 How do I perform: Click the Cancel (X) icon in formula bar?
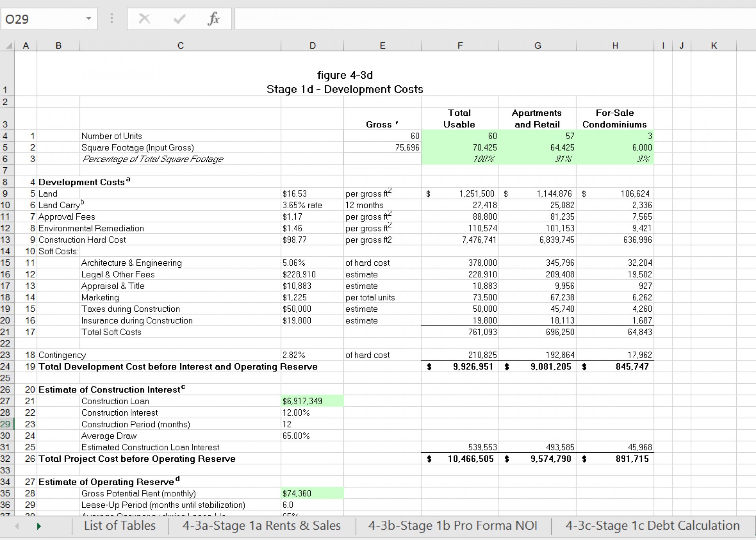[x=145, y=18]
